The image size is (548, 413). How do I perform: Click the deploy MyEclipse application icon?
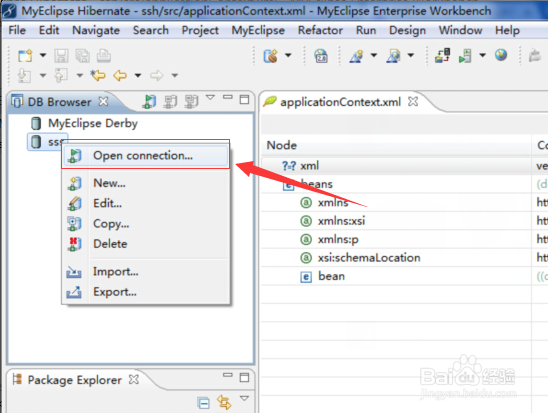point(271,56)
